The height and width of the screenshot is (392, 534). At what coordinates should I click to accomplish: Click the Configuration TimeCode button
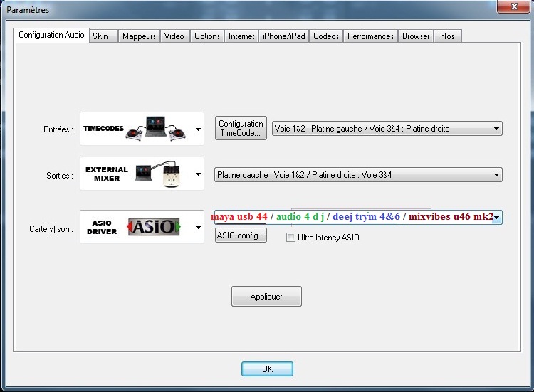click(x=241, y=128)
